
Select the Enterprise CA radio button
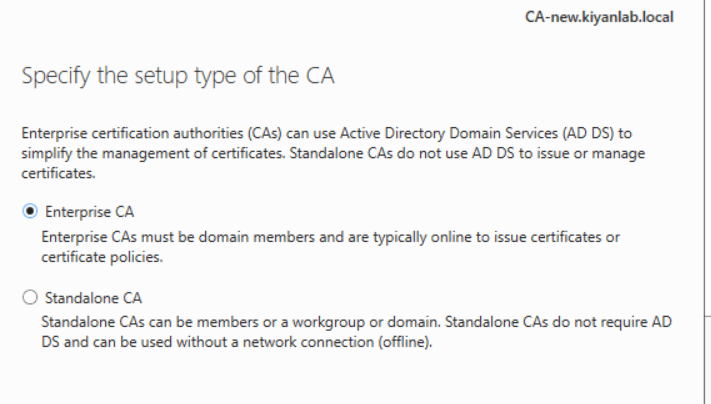coord(29,212)
